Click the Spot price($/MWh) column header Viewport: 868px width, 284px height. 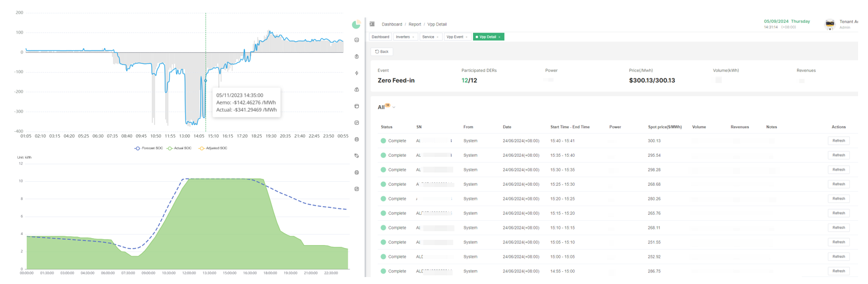point(664,127)
